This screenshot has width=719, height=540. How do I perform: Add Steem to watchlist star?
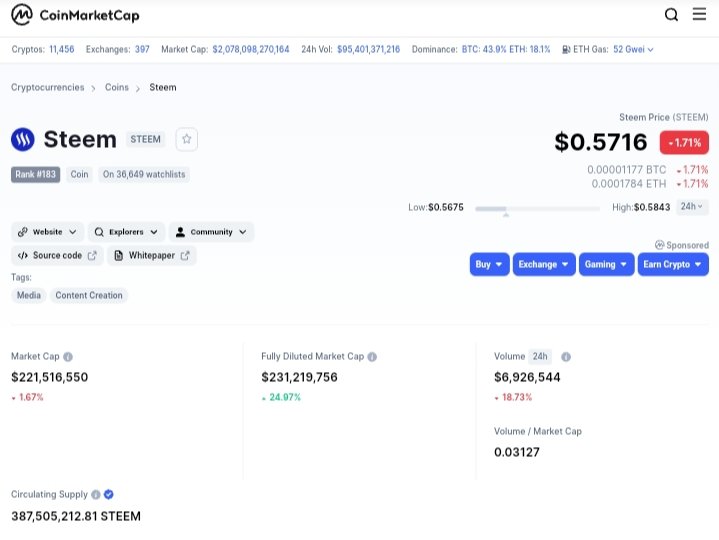pyautogui.click(x=187, y=139)
